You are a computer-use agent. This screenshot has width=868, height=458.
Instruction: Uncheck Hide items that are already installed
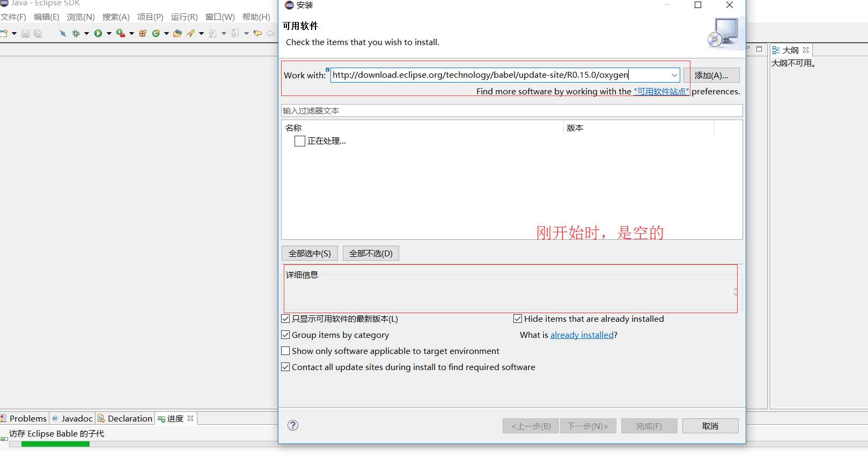click(x=518, y=319)
